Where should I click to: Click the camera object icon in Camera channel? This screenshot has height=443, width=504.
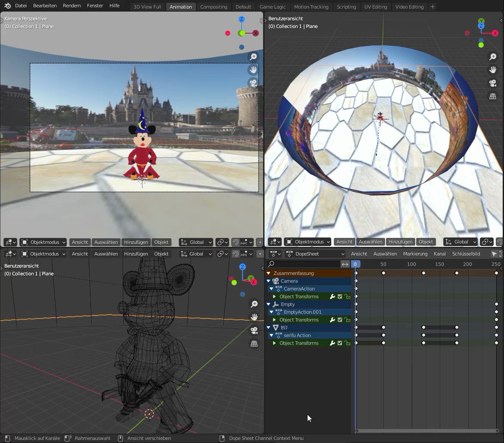point(275,281)
